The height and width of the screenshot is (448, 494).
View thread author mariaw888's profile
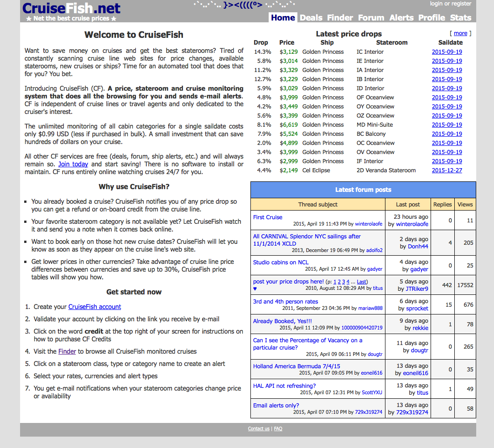(370, 308)
